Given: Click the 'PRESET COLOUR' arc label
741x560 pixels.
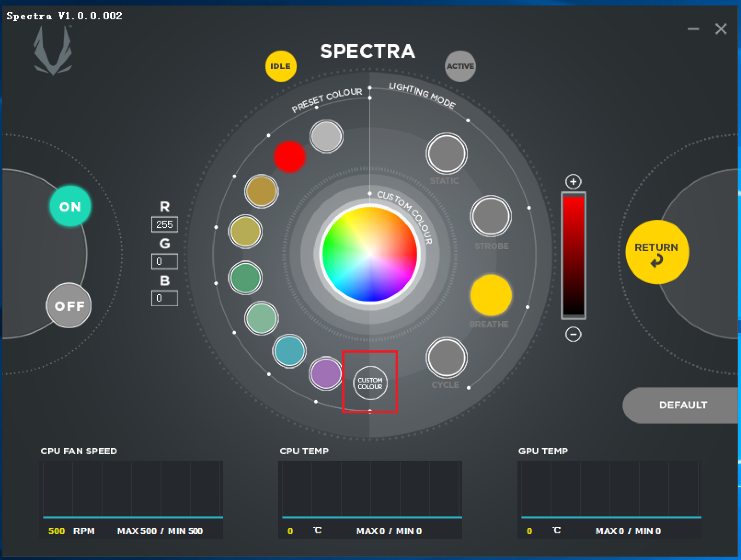Looking at the screenshot, I should (327, 100).
